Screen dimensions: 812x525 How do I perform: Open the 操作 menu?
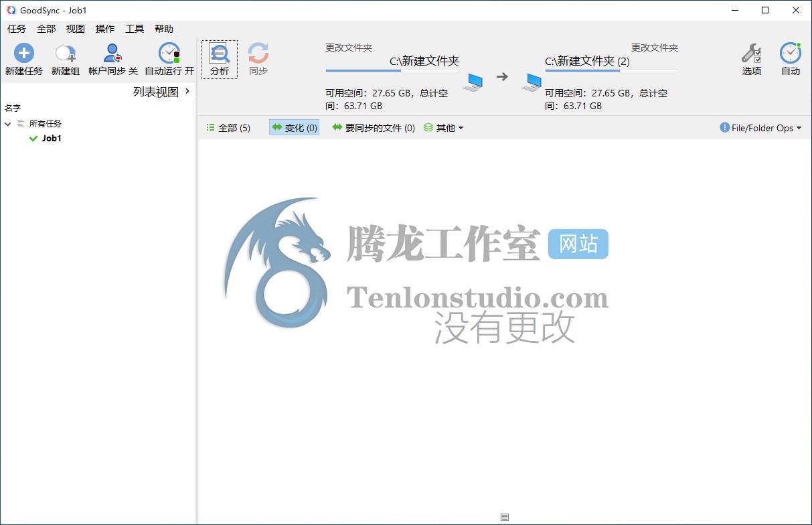point(105,29)
